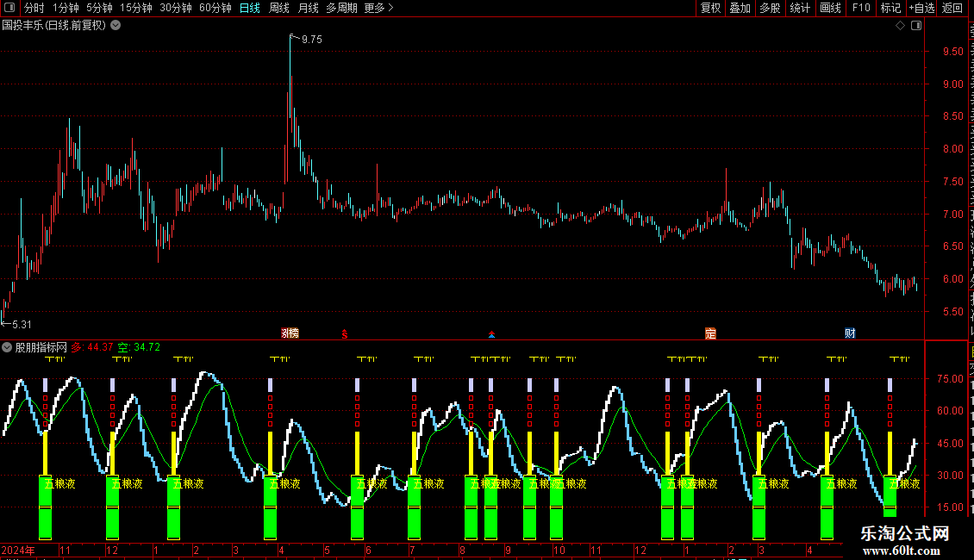Select the 30分钟 period tab

[x=176, y=8]
